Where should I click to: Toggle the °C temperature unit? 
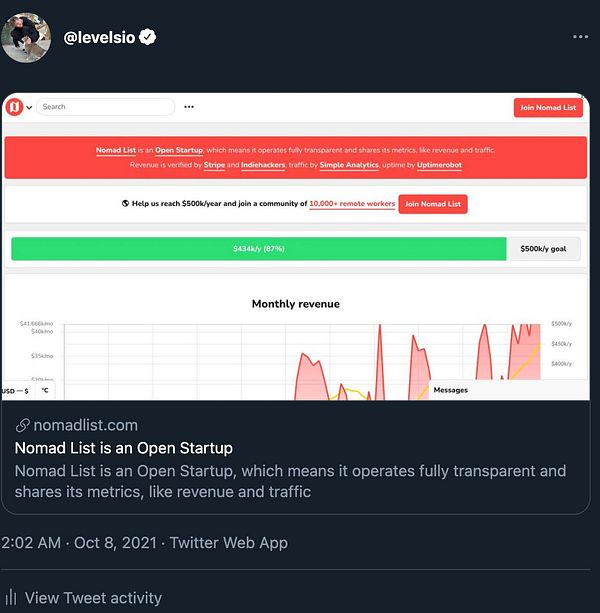click(45, 390)
